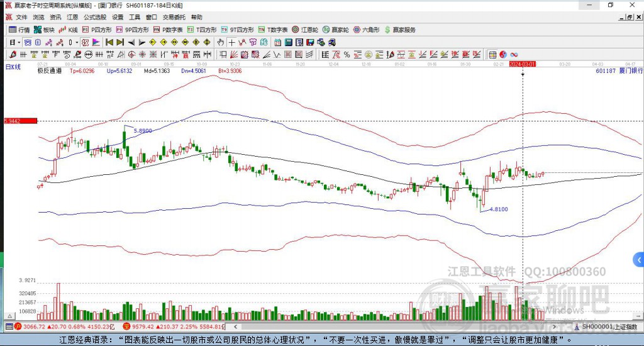Click the blue side panel expand arrow
644x346 pixels.
pos(639,260)
